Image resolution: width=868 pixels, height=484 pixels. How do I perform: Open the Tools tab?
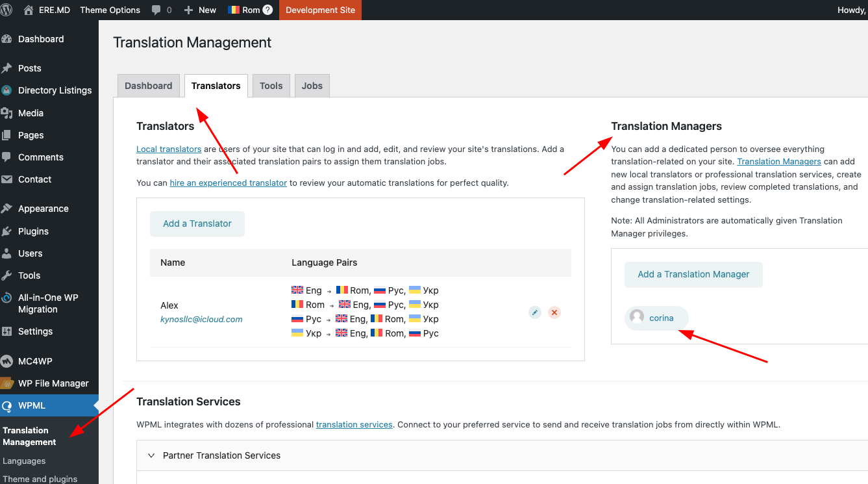[271, 86]
